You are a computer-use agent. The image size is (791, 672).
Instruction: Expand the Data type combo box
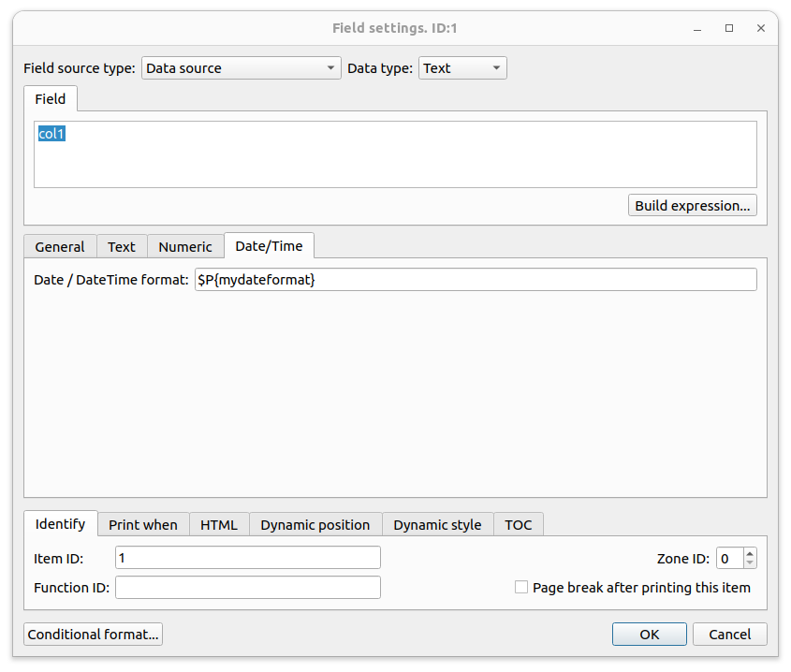462,68
